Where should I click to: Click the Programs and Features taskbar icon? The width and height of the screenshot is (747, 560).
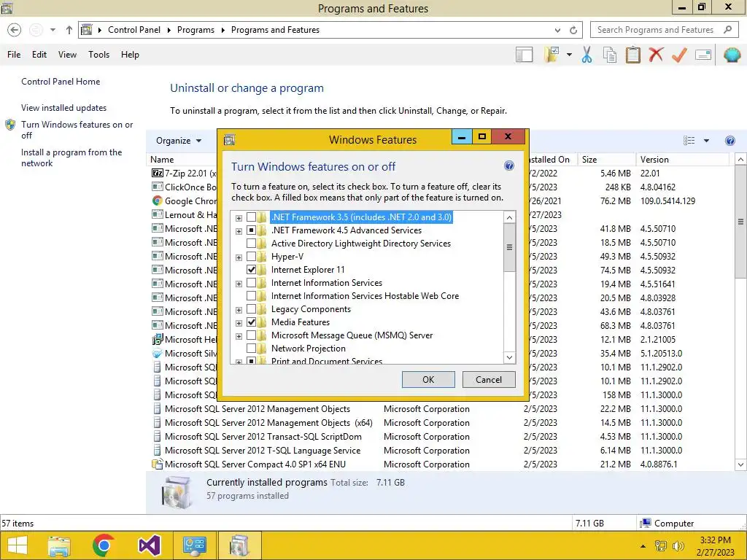pos(239,545)
